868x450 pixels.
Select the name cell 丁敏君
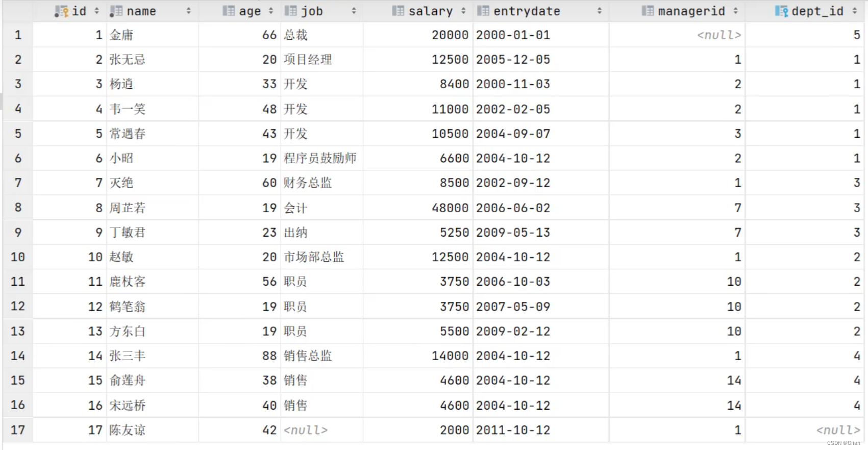pos(152,233)
